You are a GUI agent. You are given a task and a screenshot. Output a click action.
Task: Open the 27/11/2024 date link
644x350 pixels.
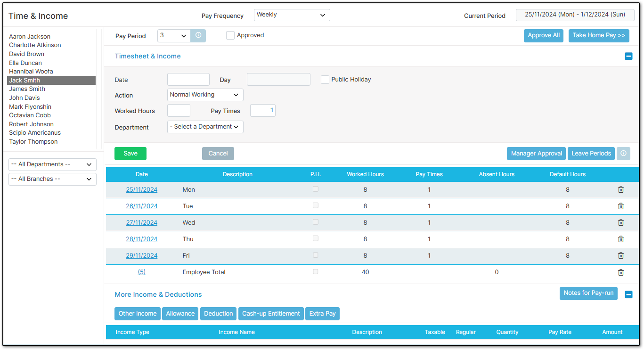pyautogui.click(x=142, y=223)
